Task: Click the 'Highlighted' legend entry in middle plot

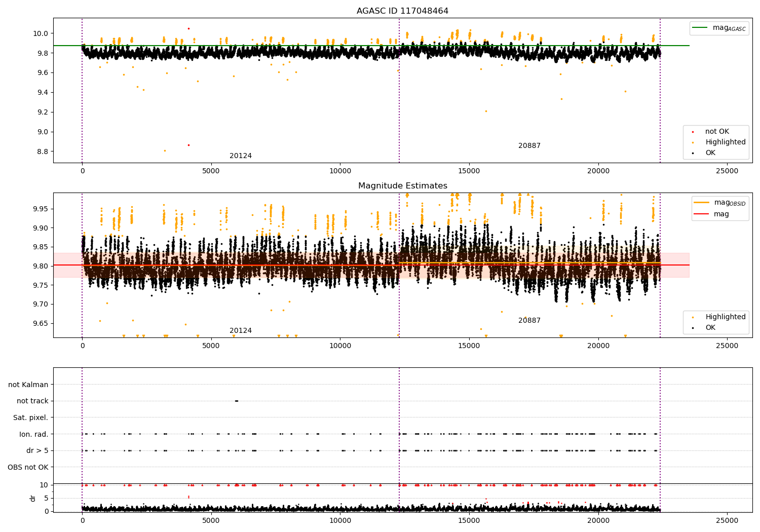Action: [x=725, y=317]
